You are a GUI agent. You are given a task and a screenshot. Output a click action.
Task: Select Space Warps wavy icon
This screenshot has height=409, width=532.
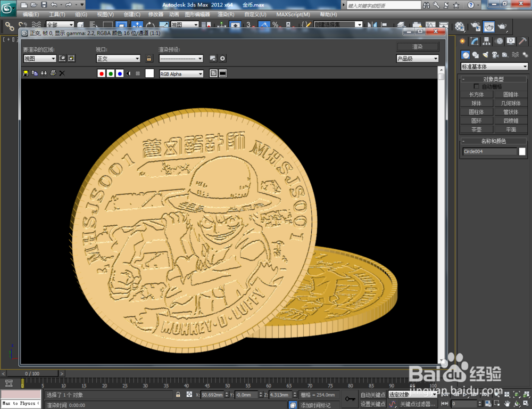(x=516, y=55)
